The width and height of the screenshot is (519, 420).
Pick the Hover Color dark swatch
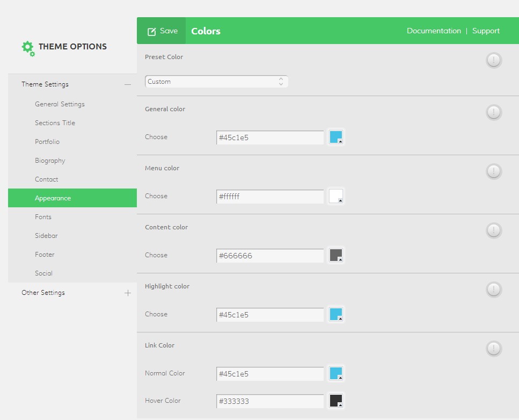pos(336,401)
